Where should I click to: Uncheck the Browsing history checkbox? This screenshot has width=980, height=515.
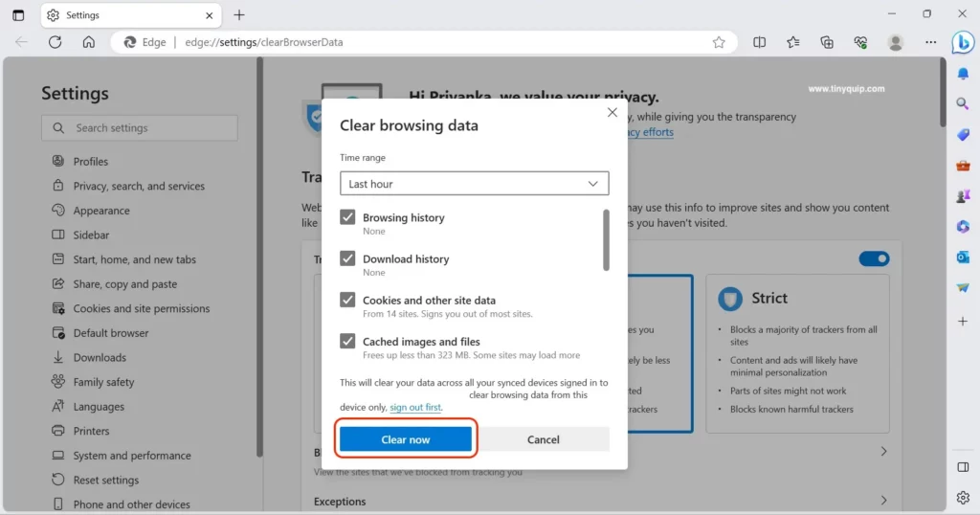tap(347, 217)
